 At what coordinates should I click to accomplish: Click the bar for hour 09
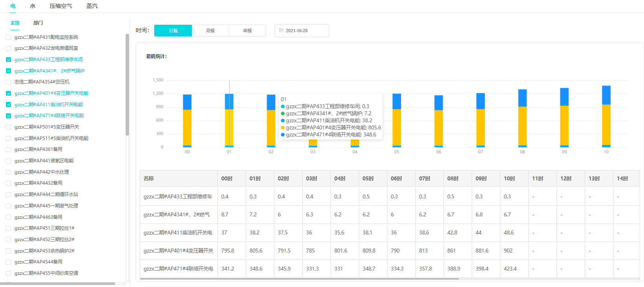pyautogui.click(x=564, y=118)
